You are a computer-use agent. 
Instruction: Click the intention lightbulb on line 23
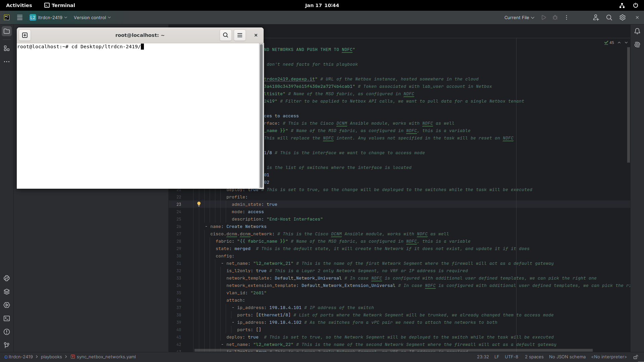coord(199,204)
